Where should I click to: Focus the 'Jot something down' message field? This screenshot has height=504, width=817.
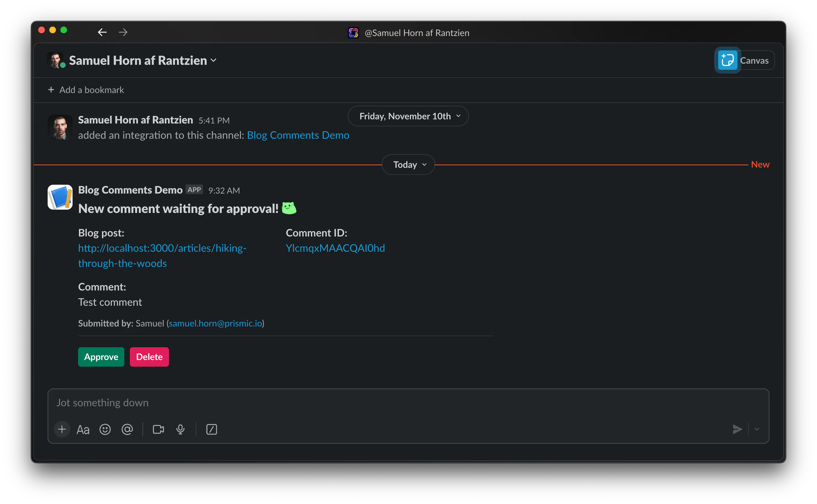point(408,403)
